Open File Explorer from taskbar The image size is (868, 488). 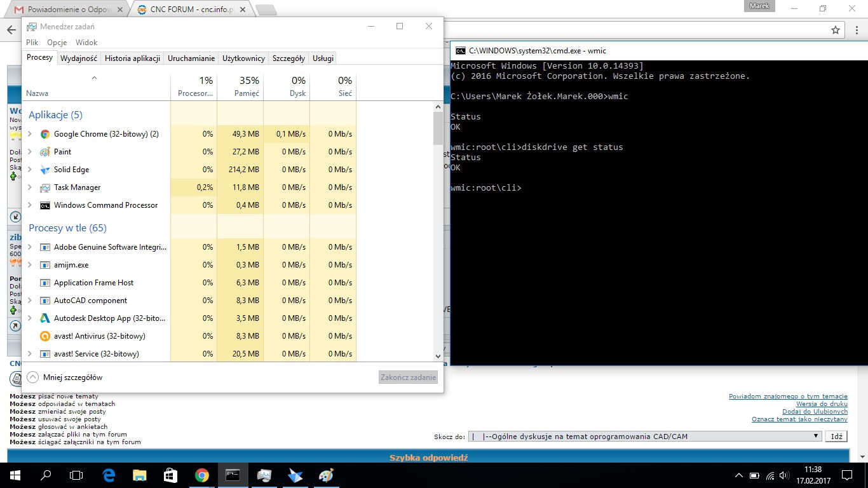click(140, 475)
